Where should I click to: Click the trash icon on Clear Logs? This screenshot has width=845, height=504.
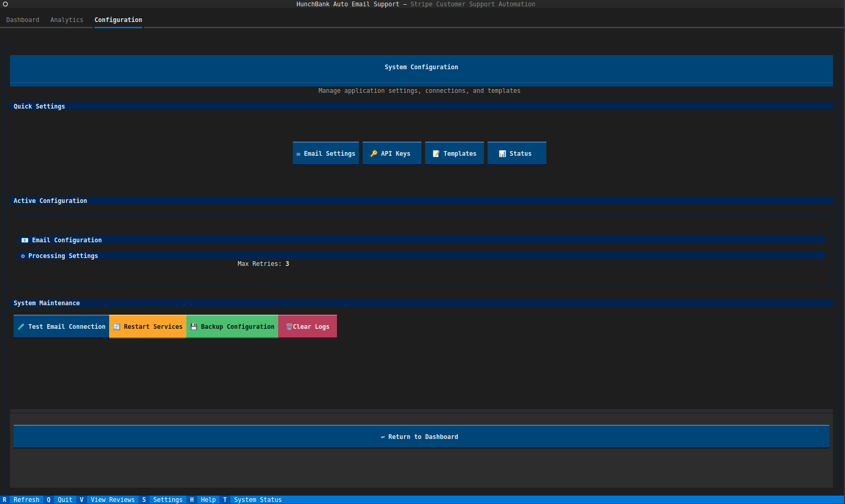(x=289, y=326)
